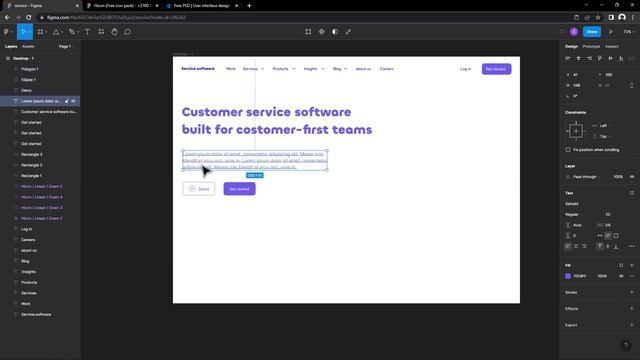640x360 pixels.
Task: Click Align left icon in Design panel
Action: point(567,59)
